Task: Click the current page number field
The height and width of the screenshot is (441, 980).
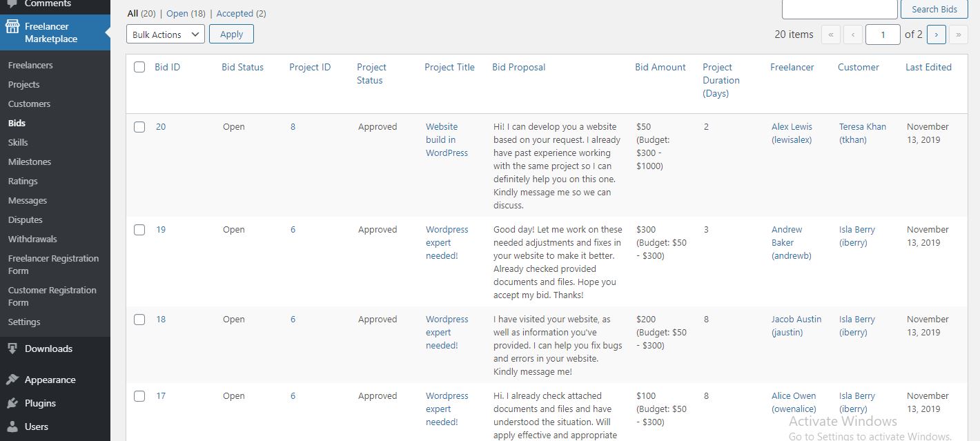Action: pos(883,35)
